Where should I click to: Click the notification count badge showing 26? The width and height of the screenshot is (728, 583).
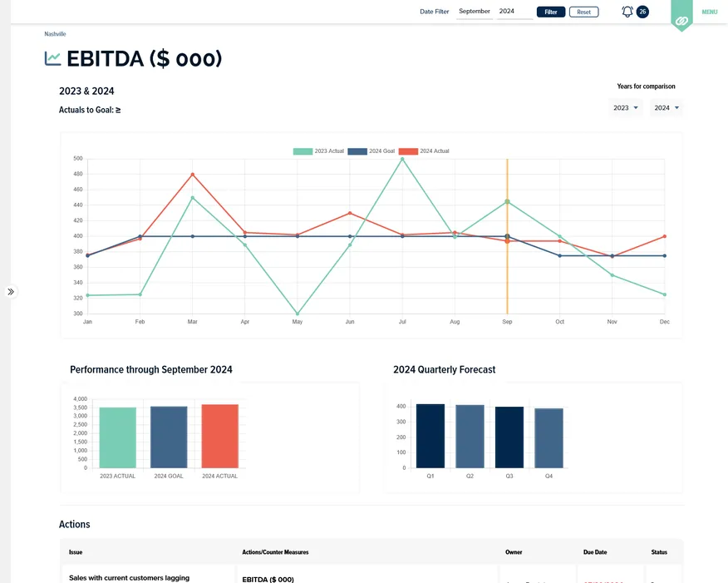[642, 12]
